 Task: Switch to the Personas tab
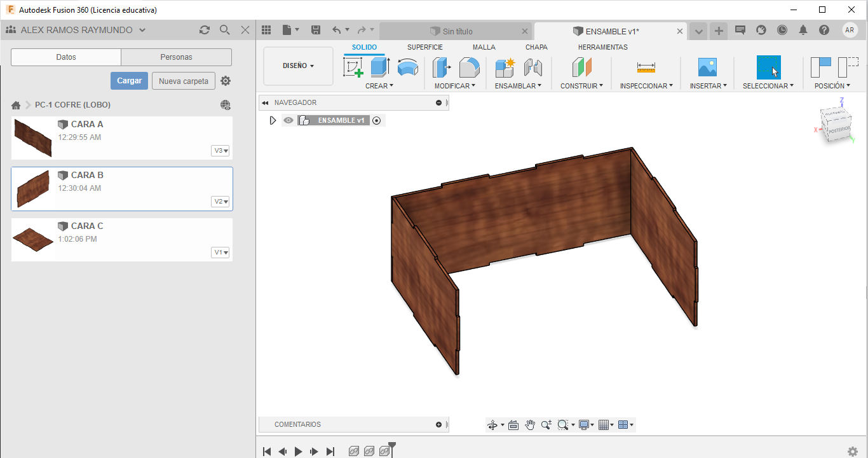176,57
